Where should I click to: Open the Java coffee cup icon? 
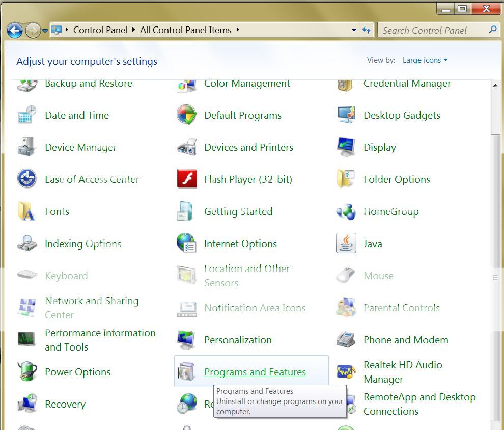346,243
